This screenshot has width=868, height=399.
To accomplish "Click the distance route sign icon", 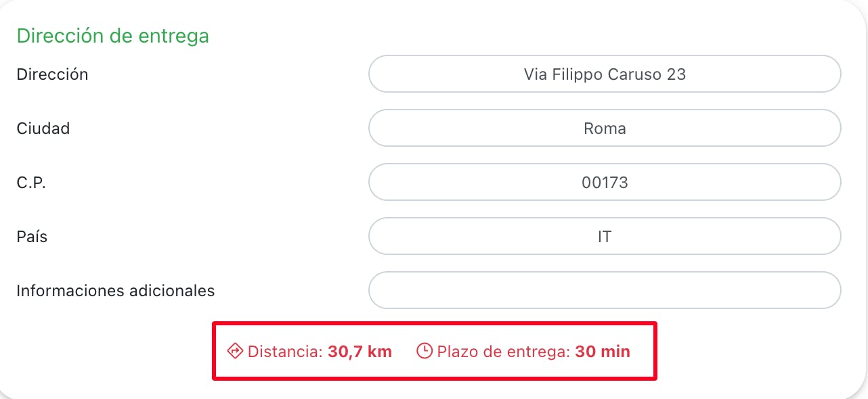I will click(235, 352).
